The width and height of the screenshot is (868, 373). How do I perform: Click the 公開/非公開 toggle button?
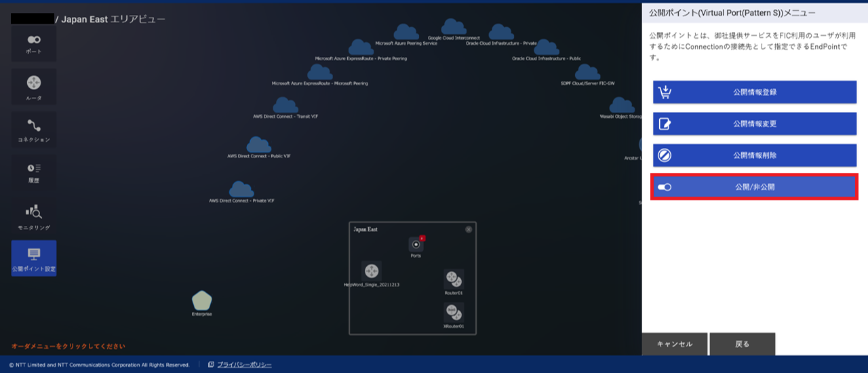[754, 186]
